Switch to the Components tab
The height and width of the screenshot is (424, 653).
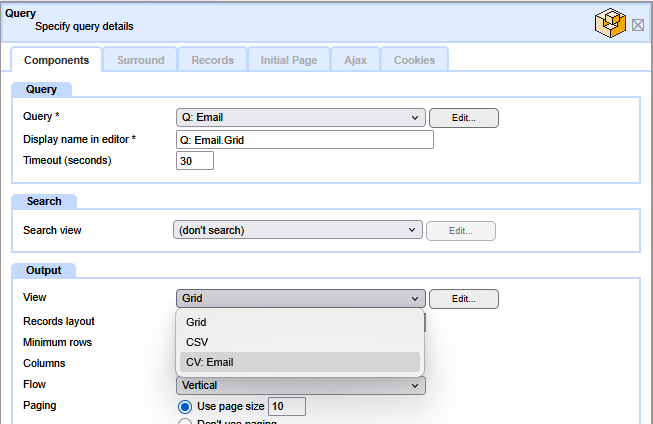(56, 60)
